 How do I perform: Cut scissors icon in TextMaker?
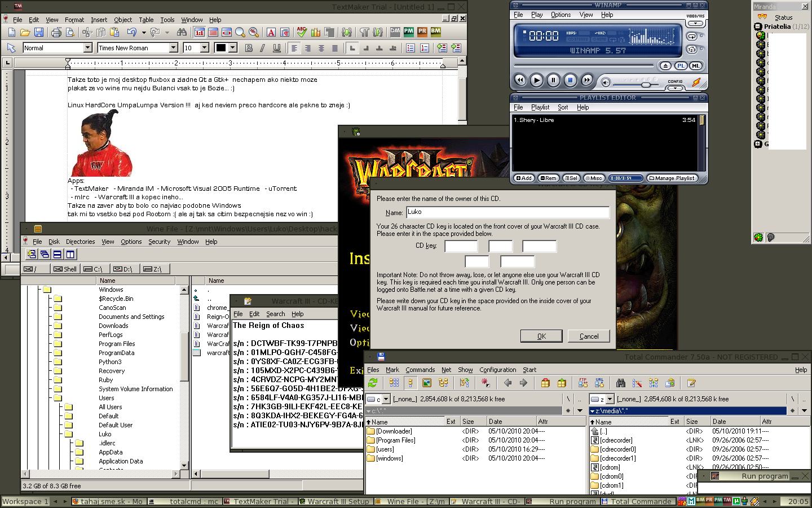coord(87,33)
